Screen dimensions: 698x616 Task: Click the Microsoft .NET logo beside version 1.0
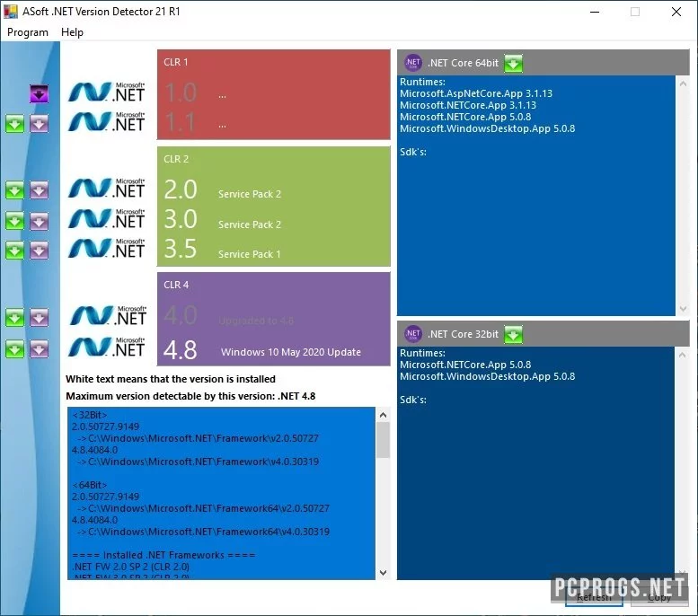107,92
